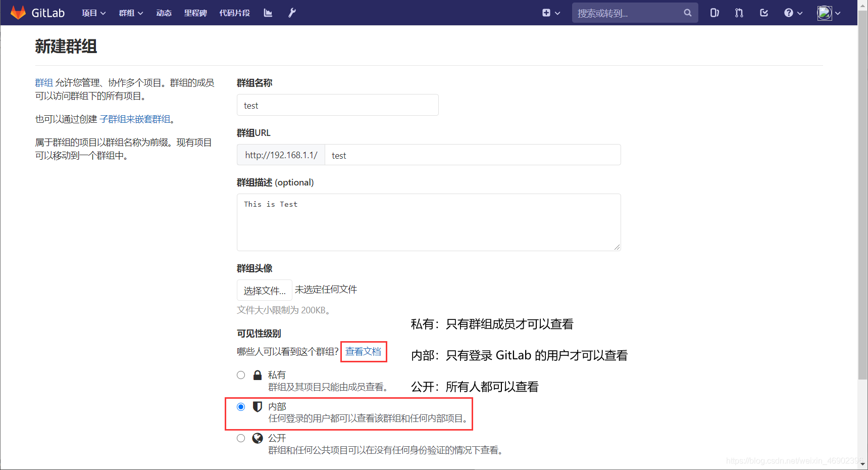
Task: Click the 选择文件 button
Action: (x=265, y=290)
